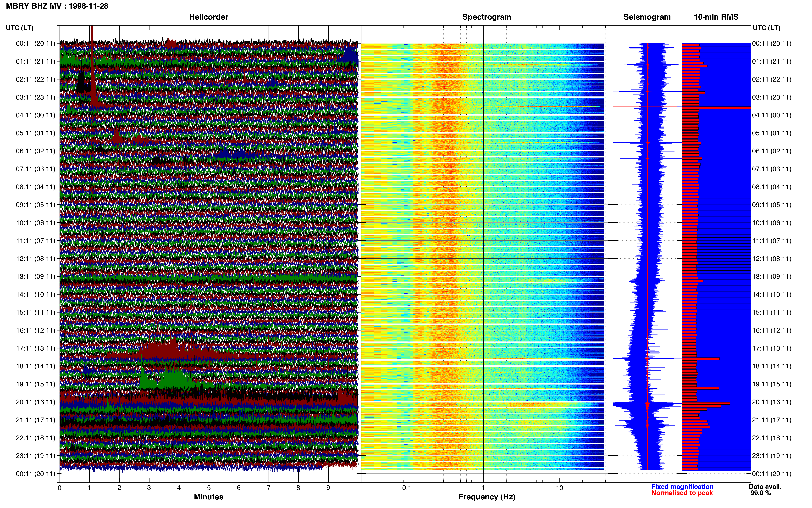812x508 pixels.
Task: Click left time label '10:11 (06:11)'
Action: 36,223
